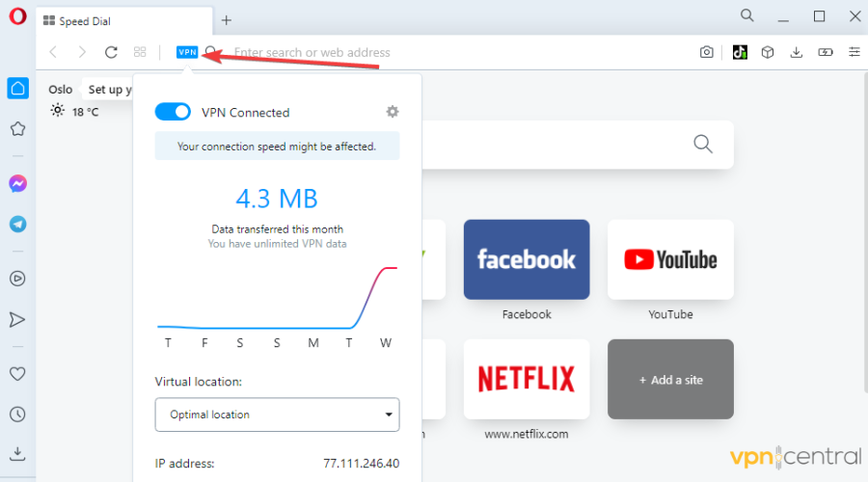
Task: Click the battery saver icon
Action: click(825, 52)
